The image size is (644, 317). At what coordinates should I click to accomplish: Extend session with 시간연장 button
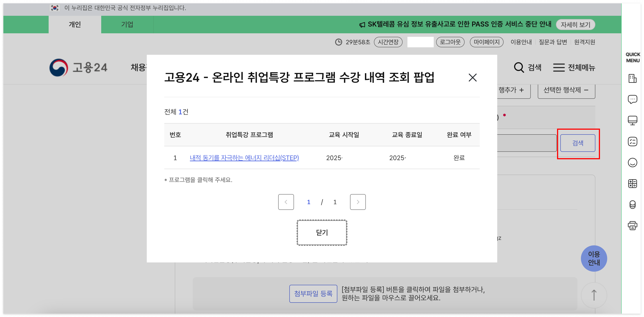[x=388, y=42]
